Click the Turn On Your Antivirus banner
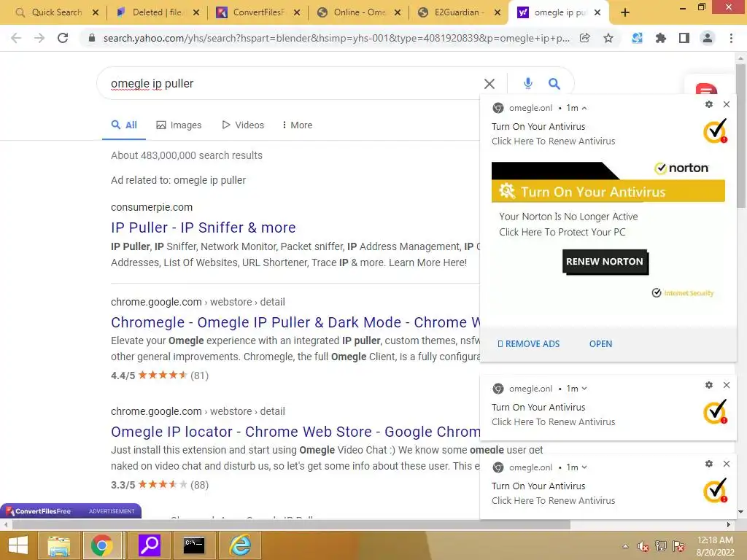 (608, 192)
